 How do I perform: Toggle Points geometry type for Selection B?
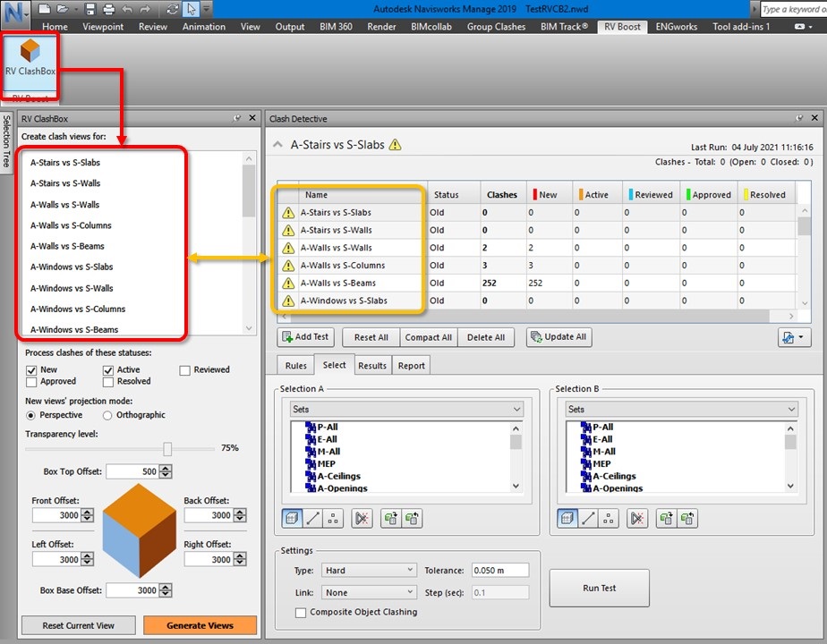(x=608, y=519)
